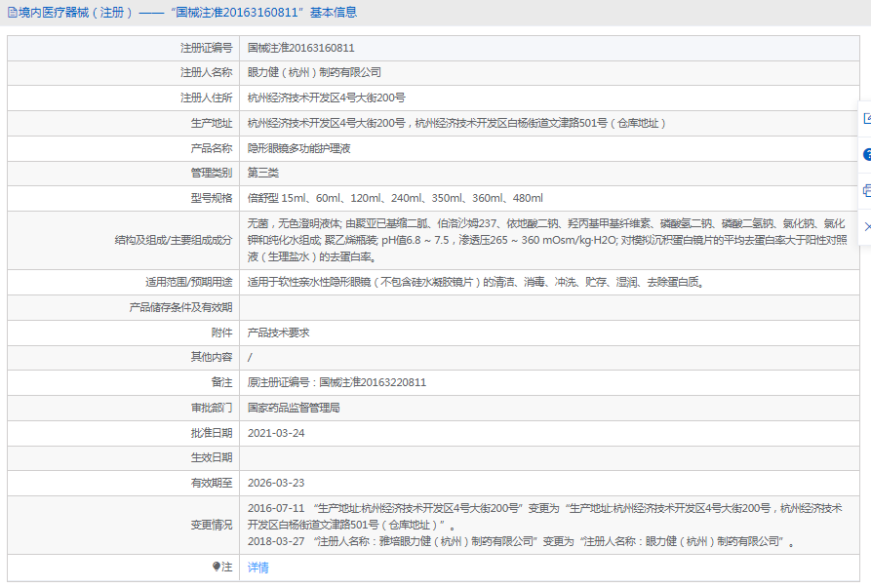The width and height of the screenshot is (871, 588).
Task: Click the document icon before 境内医疗器械 title
Action: 12,13
